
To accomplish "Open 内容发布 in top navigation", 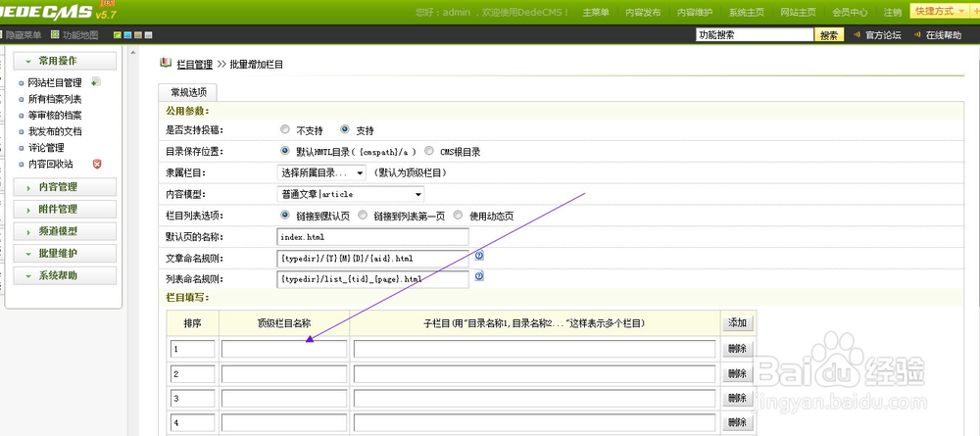I will coord(643,12).
